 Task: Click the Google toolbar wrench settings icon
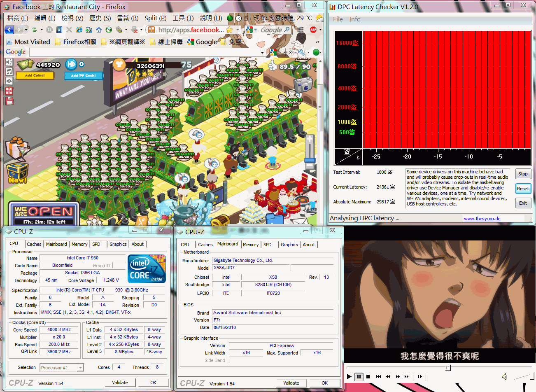[x=301, y=52]
